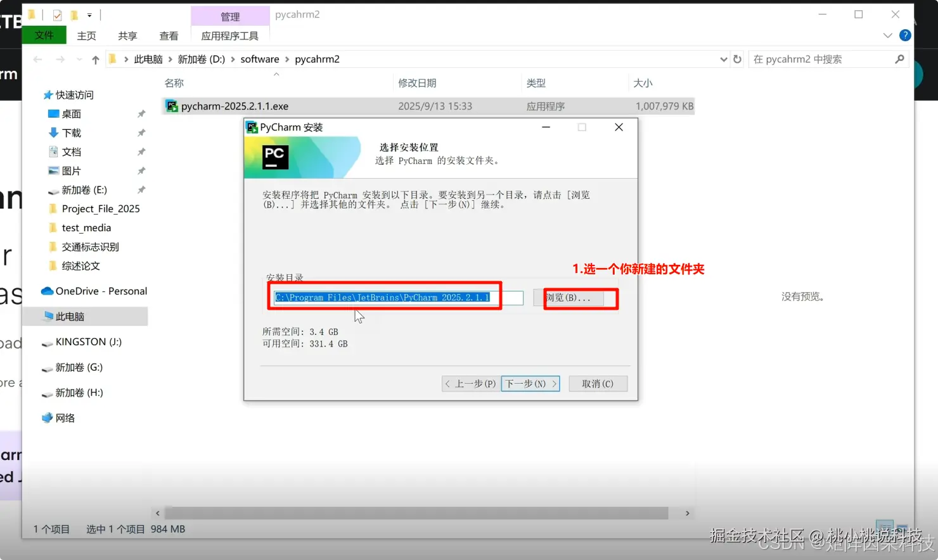This screenshot has height=560, width=938.
Task: Select the 管理 contextual tab
Action: coord(230,16)
